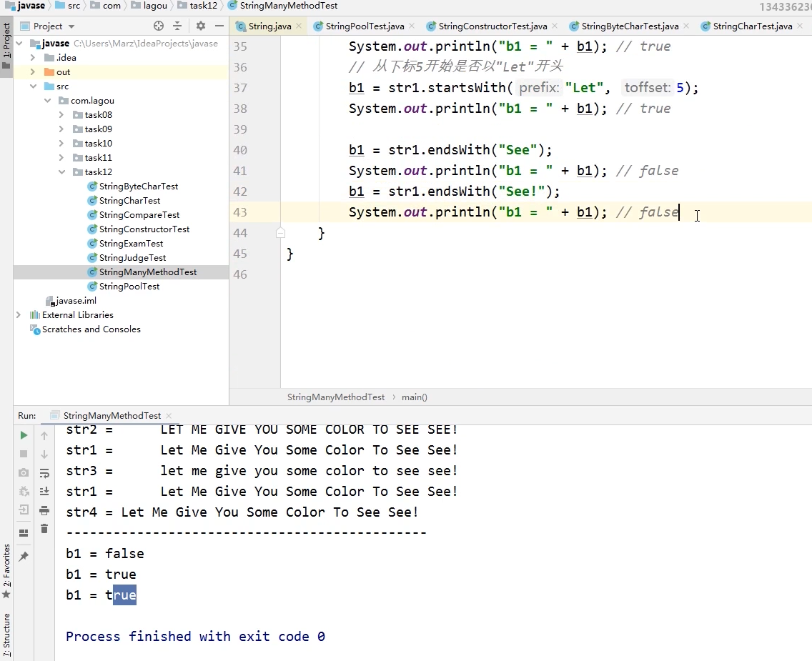
Task: Select StringPoolTest in project tree
Action: [129, 287]
